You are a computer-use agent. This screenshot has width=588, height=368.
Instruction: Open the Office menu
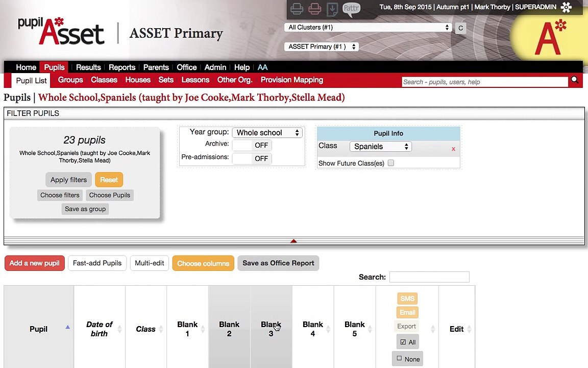[x=187, y=67]
